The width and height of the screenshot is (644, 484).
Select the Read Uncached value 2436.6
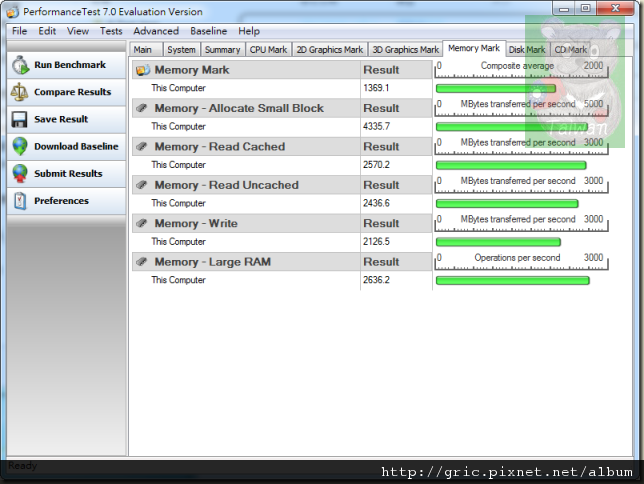pyautogui.click(x=376, y=203)
